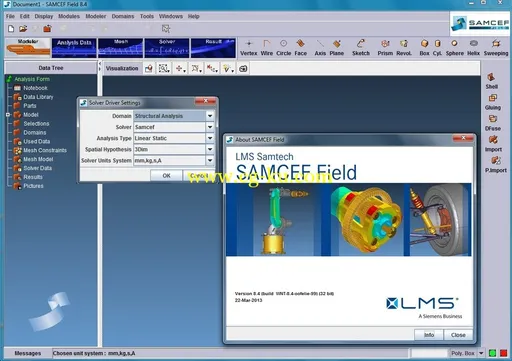Click the New document icon
Image resolution: width=512 pixels, height=361 pixels.
(x=11, y=29)
